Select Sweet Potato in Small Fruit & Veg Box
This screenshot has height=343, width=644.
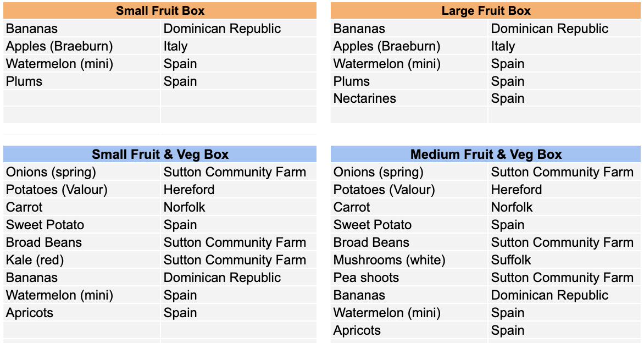tap(82, 225)
